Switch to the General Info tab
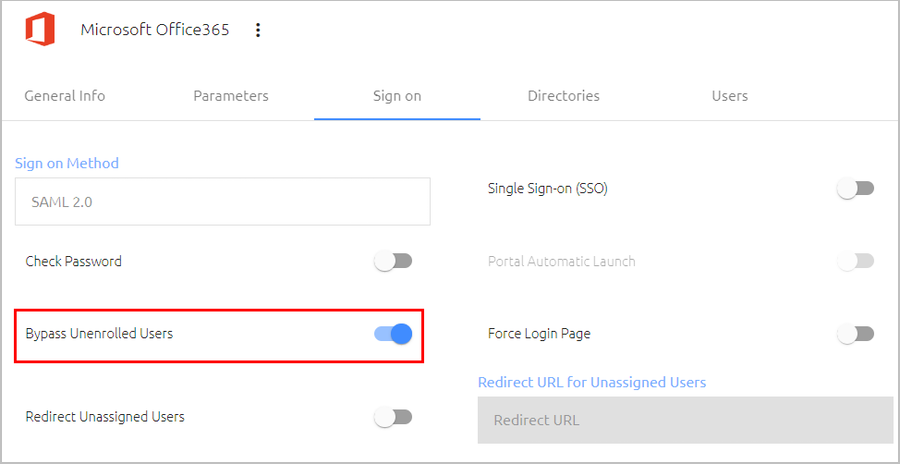Image resolution: width=900 pixels, height=464 pixels. point(65,95)
